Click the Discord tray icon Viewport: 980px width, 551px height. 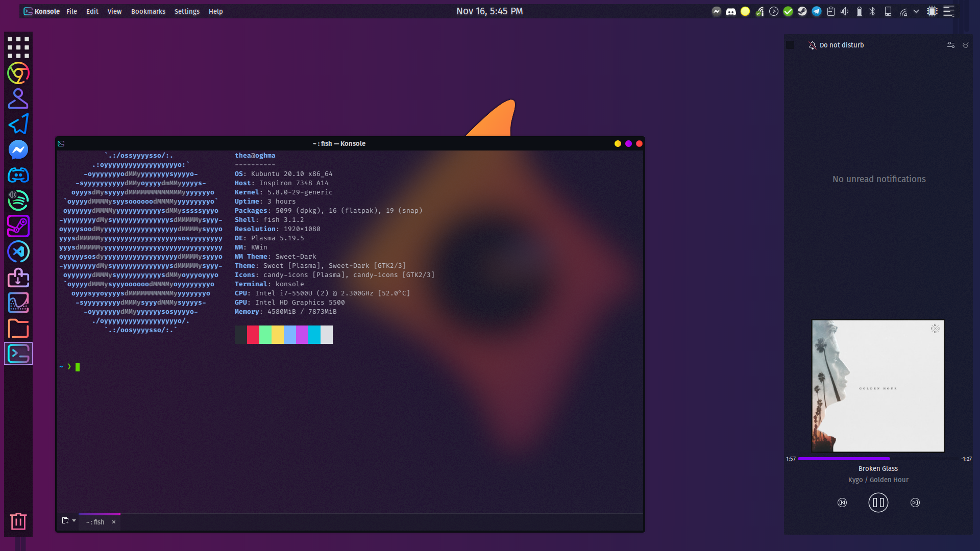tap(731, 11)
